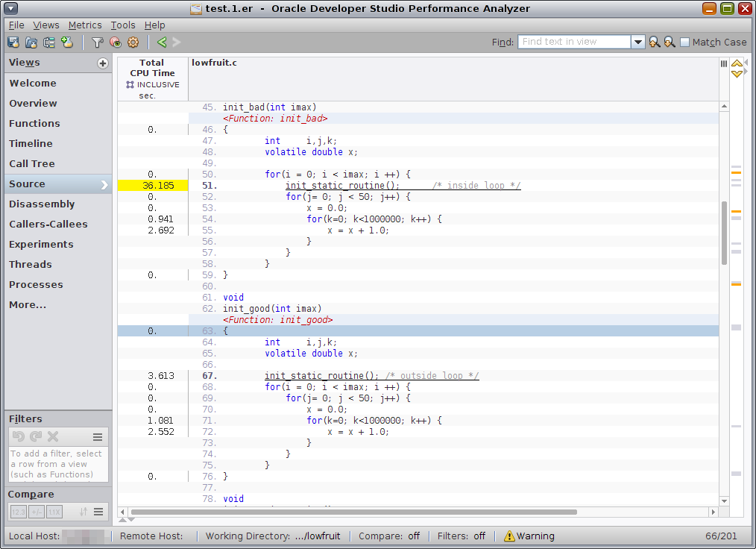This screenshot has height=549, width=756.
Task: Jump to next hot line arrow
Action: 737,74
